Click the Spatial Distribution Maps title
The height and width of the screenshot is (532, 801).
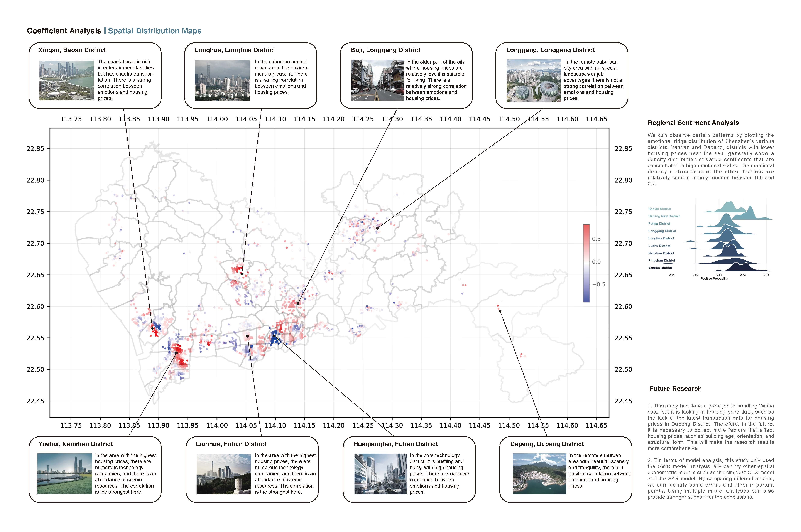coord(154,31)
